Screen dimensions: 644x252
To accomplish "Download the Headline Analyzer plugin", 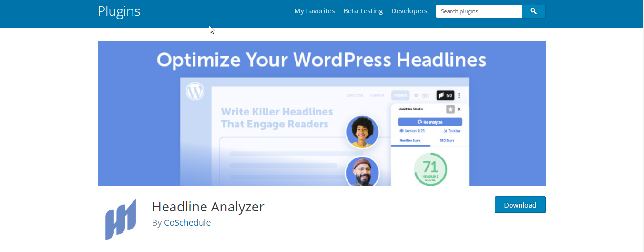I will coord(520,205).
